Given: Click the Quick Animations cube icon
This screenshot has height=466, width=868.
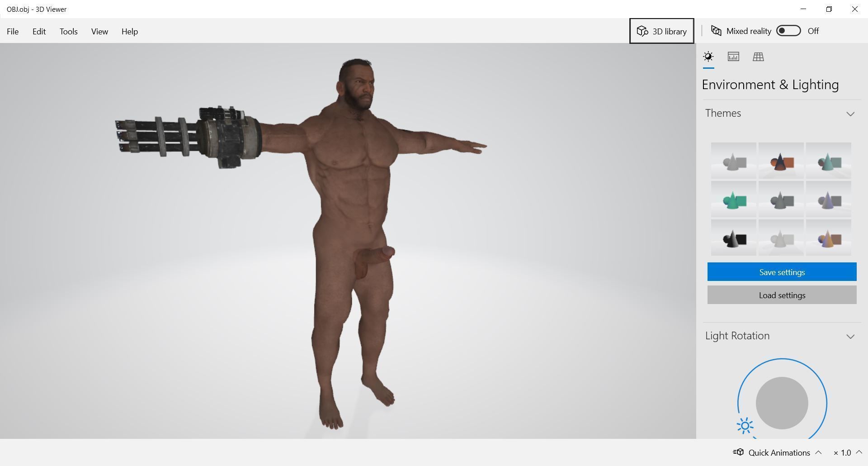Looking at the screenshot, I should (738, 452).
